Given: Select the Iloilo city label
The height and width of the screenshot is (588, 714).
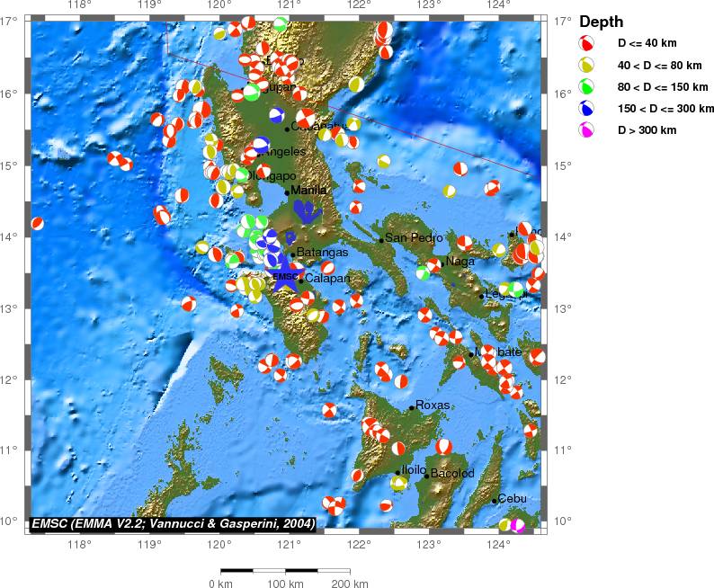Looking at the screenshot, I should click(x=413, y=469).
